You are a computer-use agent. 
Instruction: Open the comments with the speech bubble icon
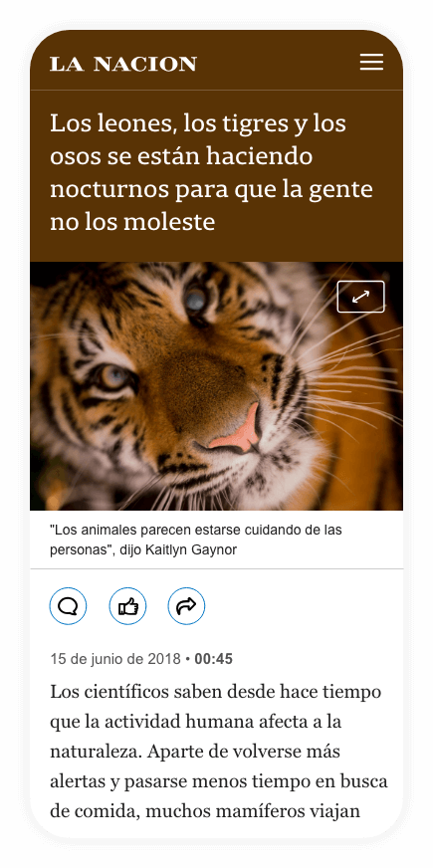pyautogui.click(x=68, y=606)
